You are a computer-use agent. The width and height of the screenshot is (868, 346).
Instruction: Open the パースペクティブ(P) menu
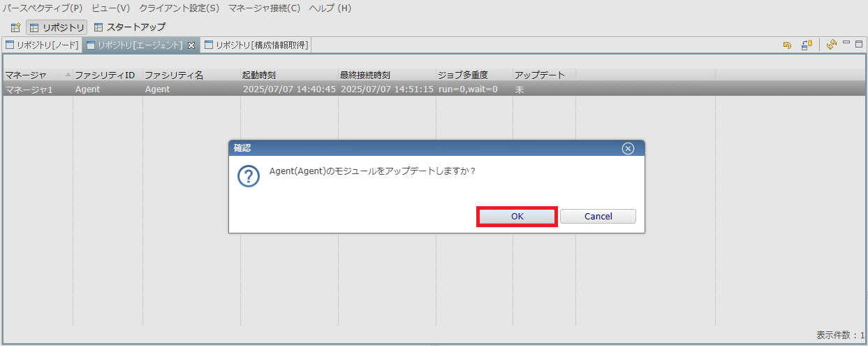coord(43,8)
